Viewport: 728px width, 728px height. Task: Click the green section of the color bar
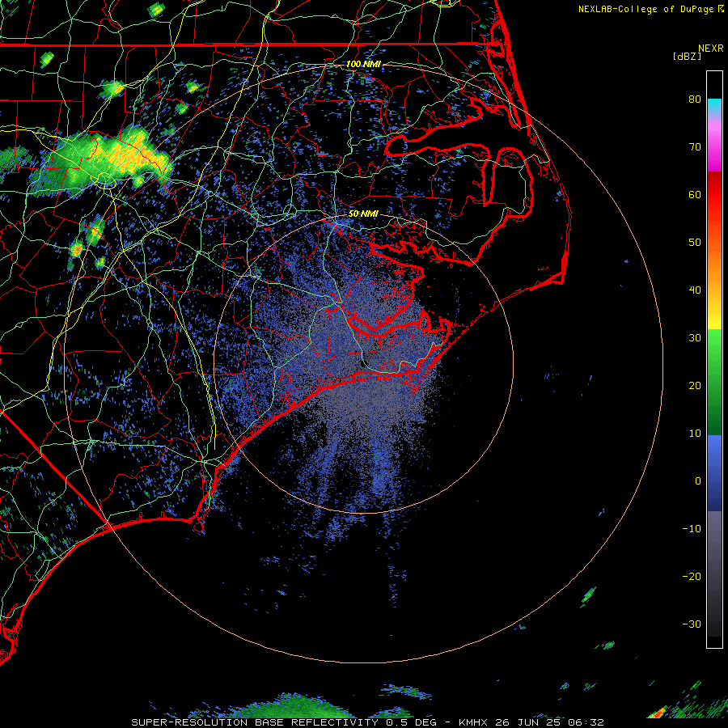pos(714,382)
